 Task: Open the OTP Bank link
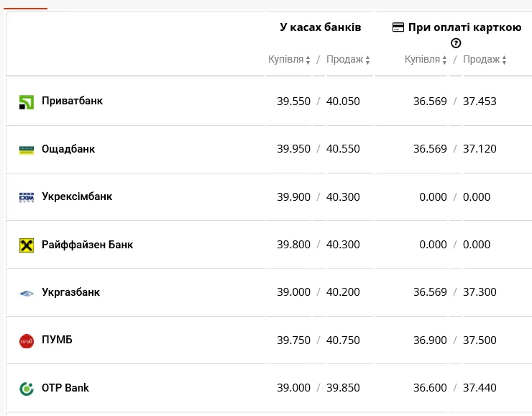tap(65, 388)
